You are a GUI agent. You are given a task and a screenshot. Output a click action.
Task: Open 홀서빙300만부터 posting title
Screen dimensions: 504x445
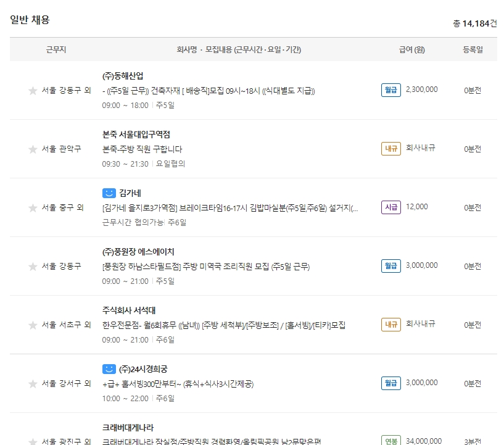(x=178, y=384)
